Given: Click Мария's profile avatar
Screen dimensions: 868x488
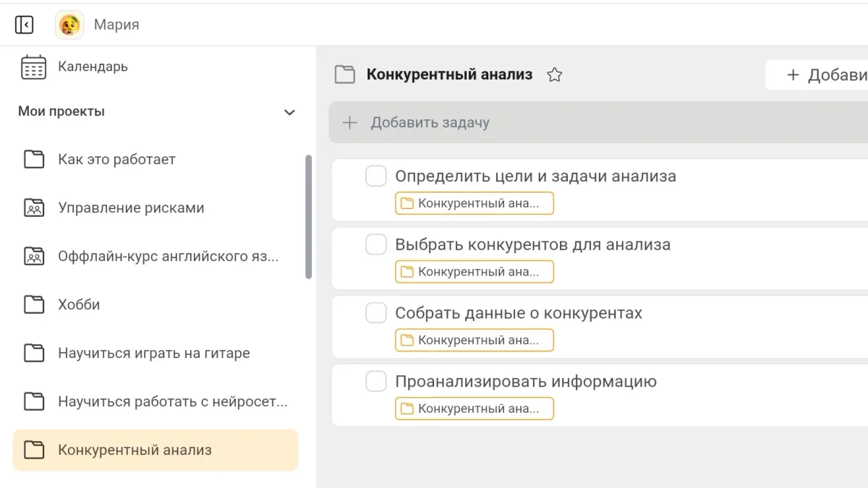Looking at the screenshot, I should coord(69,25).
